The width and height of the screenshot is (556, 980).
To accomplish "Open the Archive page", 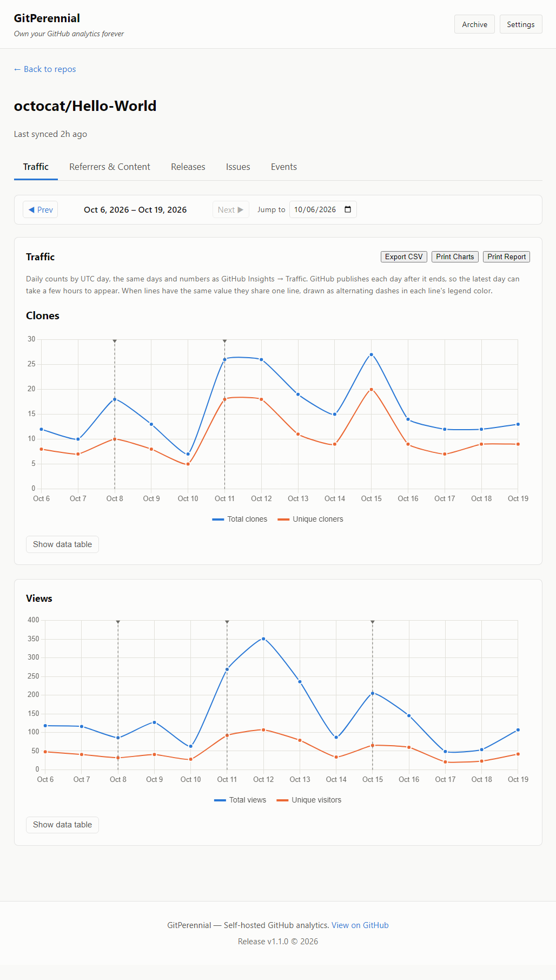I will 474,24.
